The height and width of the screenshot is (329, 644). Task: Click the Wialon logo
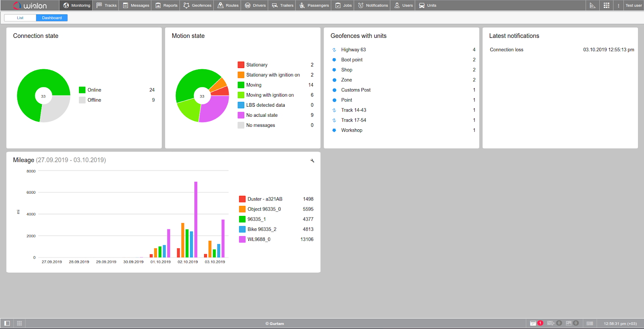(x=30, y=5)
